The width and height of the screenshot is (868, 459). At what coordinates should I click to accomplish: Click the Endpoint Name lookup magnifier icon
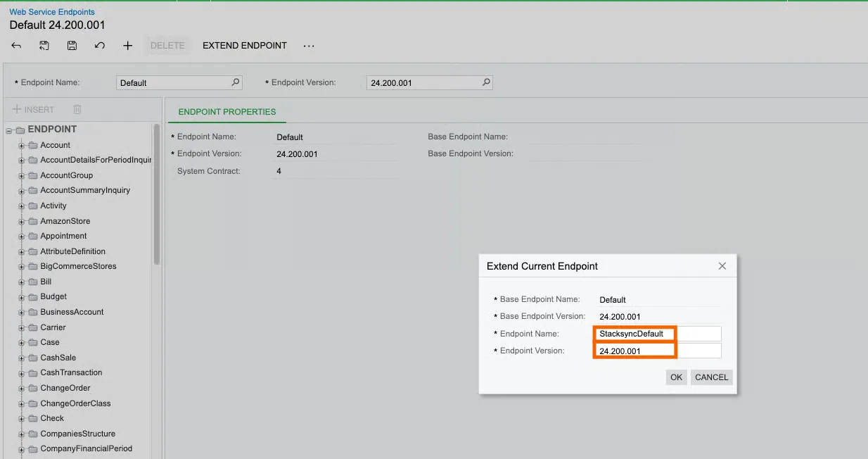(236, 82)
